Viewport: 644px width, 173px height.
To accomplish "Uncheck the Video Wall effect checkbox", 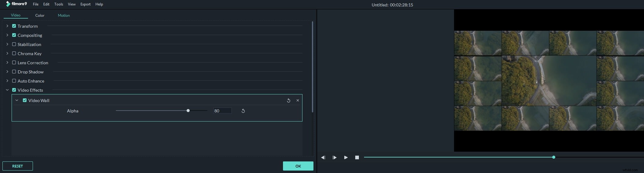I will tap(25, 101).
